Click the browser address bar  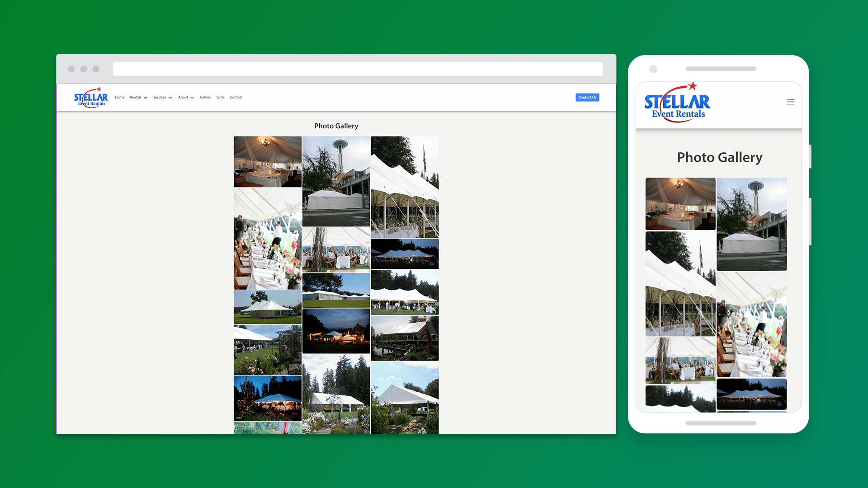(x=358, y=69)
